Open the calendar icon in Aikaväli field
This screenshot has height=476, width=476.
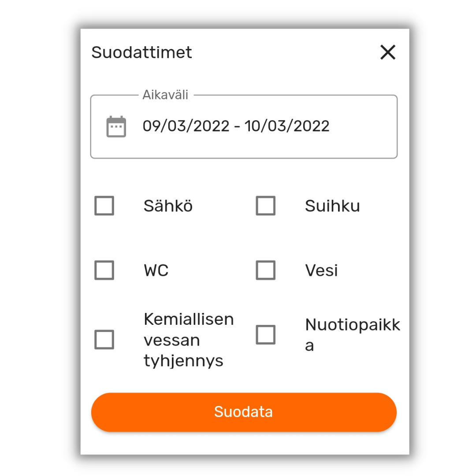point(116,126)
